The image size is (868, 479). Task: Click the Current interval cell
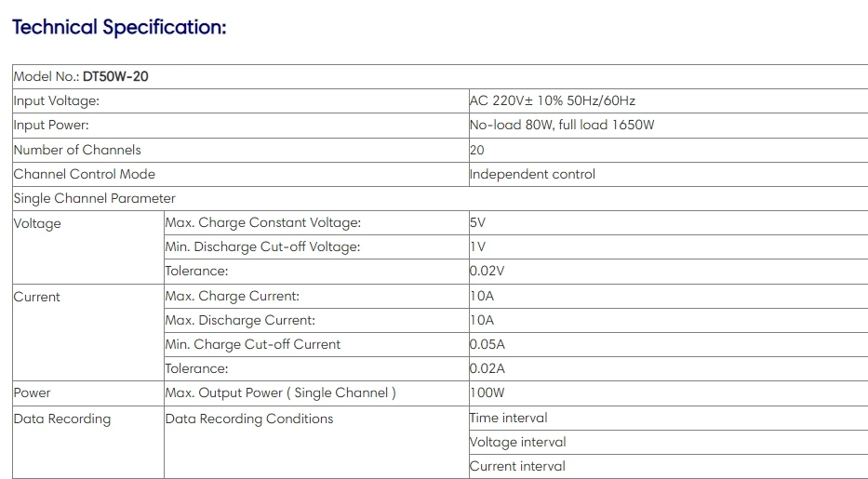point(668,467)
